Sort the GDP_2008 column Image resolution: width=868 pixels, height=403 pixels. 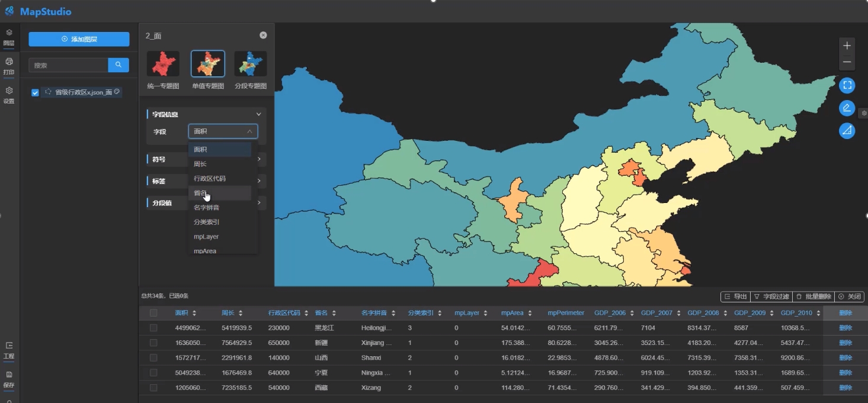[725, 313]
